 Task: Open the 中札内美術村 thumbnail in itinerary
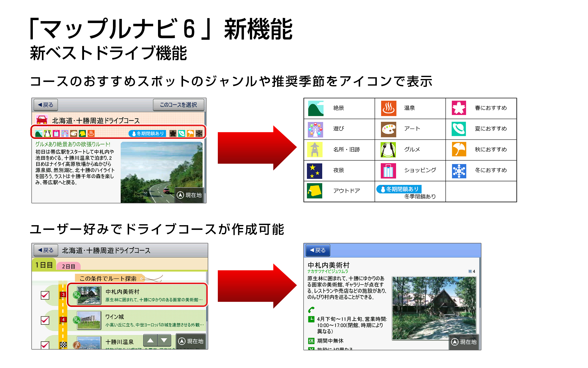click(x=89, y=295)
